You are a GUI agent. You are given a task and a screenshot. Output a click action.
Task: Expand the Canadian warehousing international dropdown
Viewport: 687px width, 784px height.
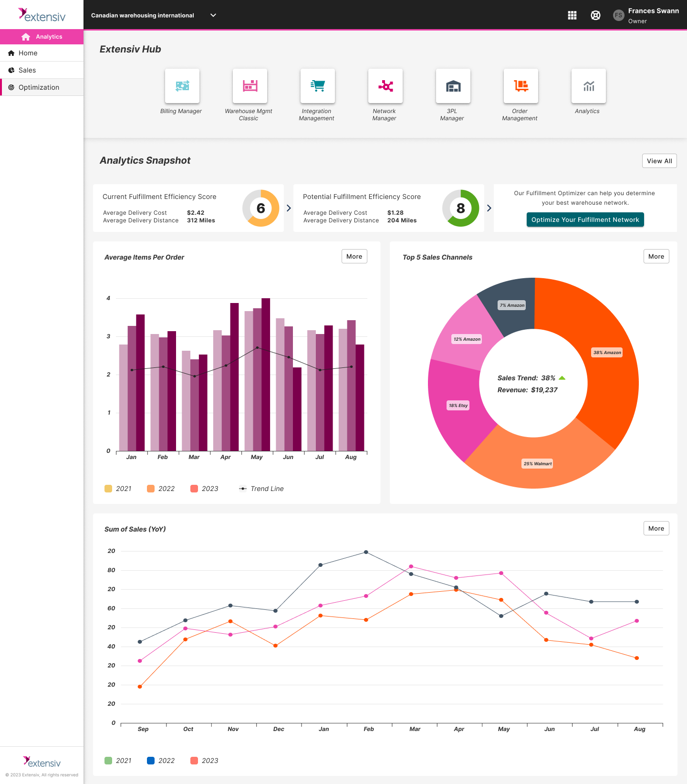(x=213, y=15)
